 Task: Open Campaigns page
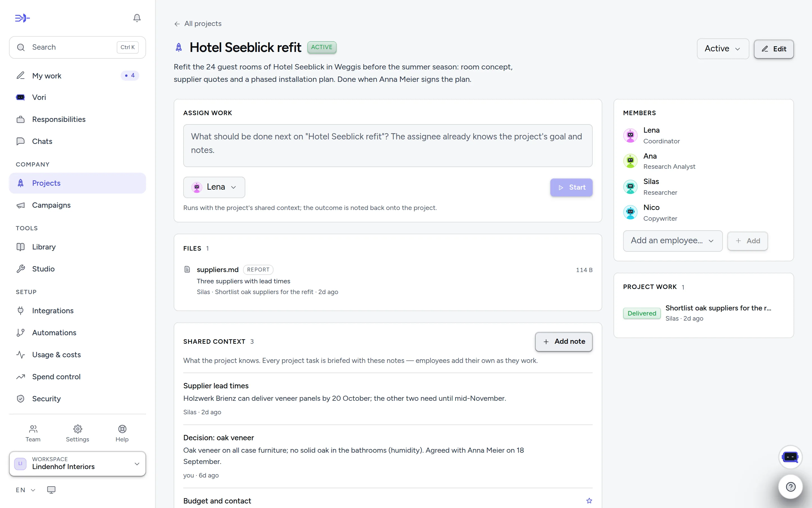tap(78, 205)
